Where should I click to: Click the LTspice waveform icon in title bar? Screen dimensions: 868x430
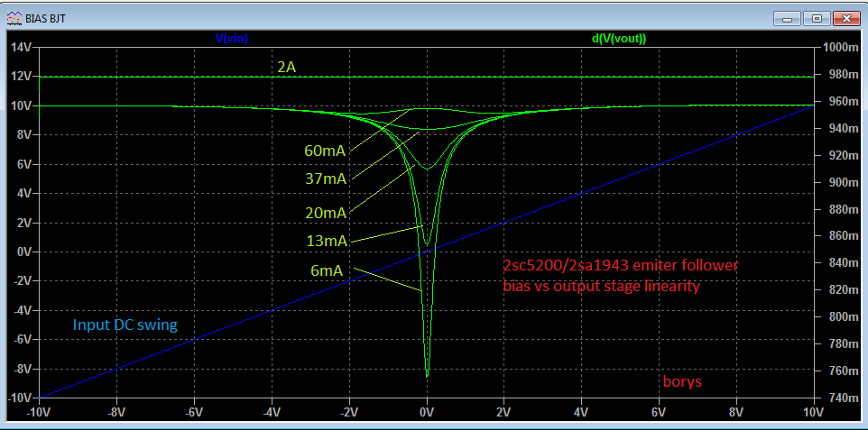coord(14,18)
